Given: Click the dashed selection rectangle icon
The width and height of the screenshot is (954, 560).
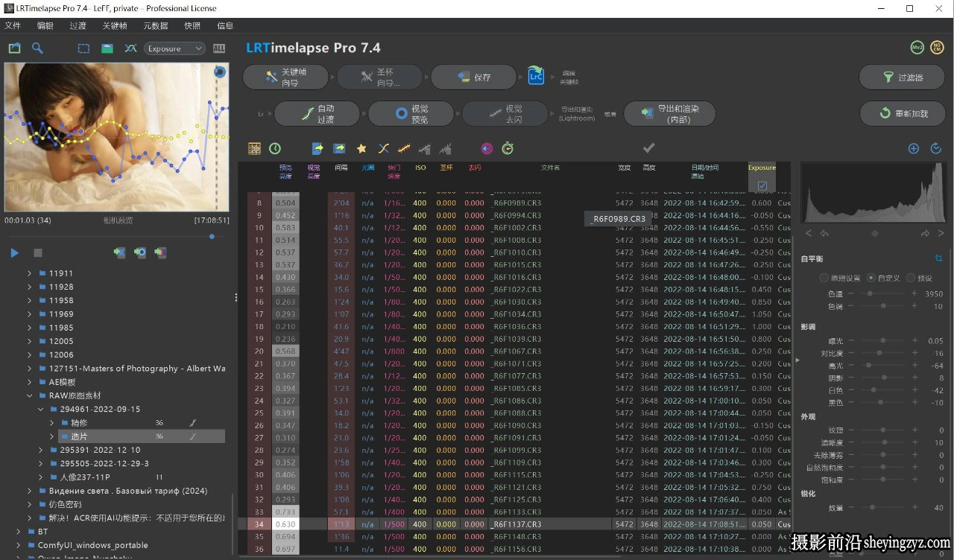Looking at the screenshot, I should [83, 48].
